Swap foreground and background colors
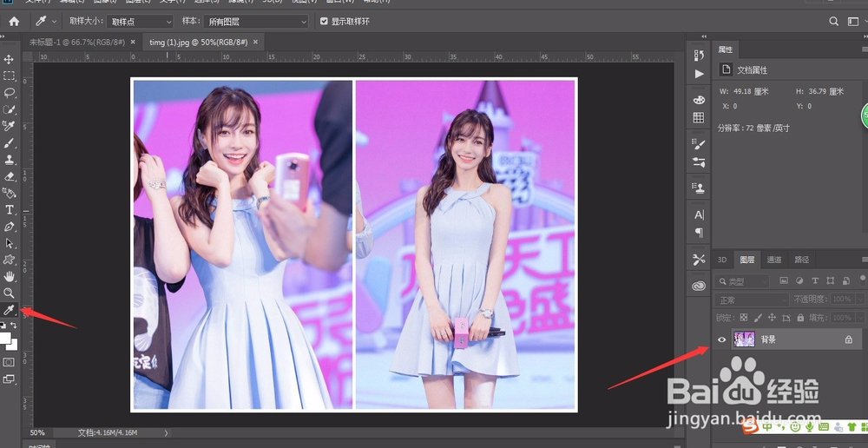Viewport: 868px width, 448px height. (14, 326)
